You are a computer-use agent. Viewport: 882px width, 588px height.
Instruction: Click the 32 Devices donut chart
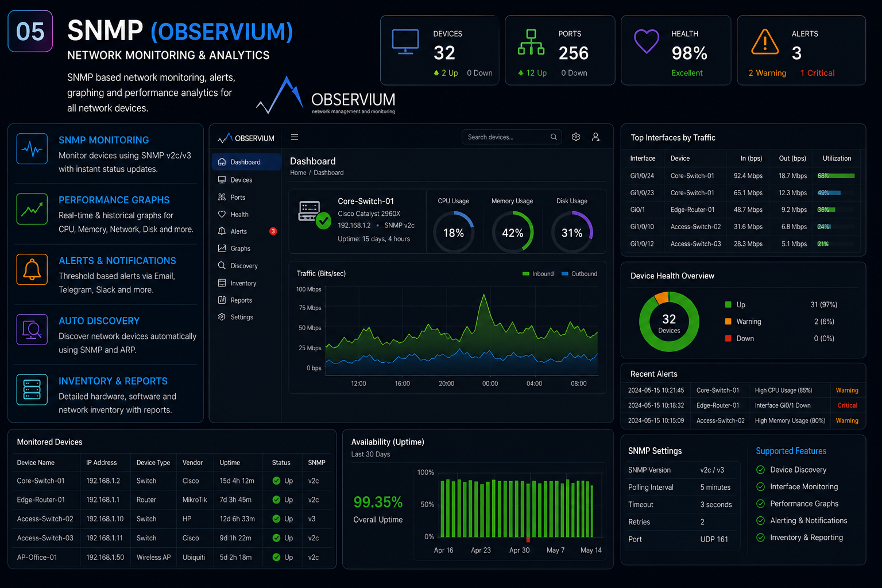click(669, 322)
